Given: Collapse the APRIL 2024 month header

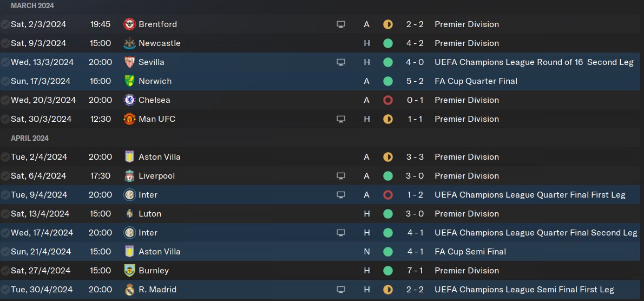Looking at the screenshot, I should tap(30, 138).
